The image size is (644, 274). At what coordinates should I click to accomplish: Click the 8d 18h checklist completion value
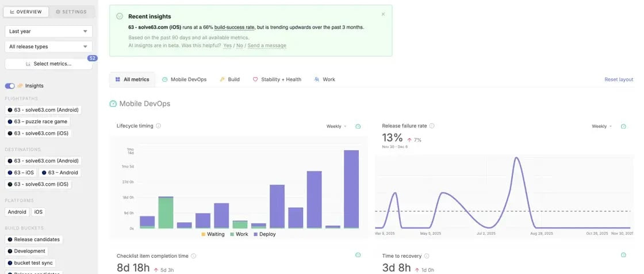pyautogui.click(x=133, y=268)
